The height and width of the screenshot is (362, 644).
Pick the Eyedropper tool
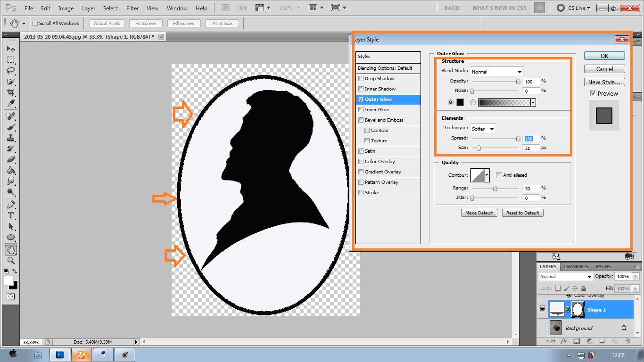pos(11,104)
